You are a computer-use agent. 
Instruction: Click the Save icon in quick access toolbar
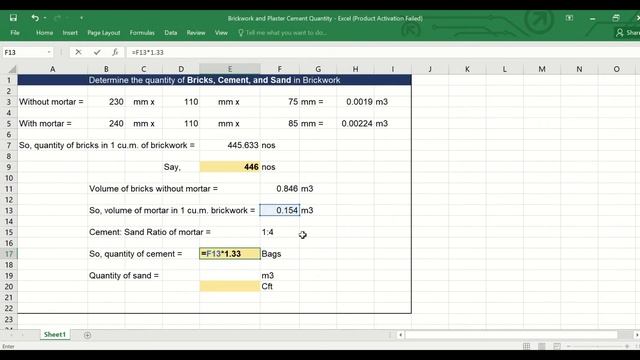(13, 18)
